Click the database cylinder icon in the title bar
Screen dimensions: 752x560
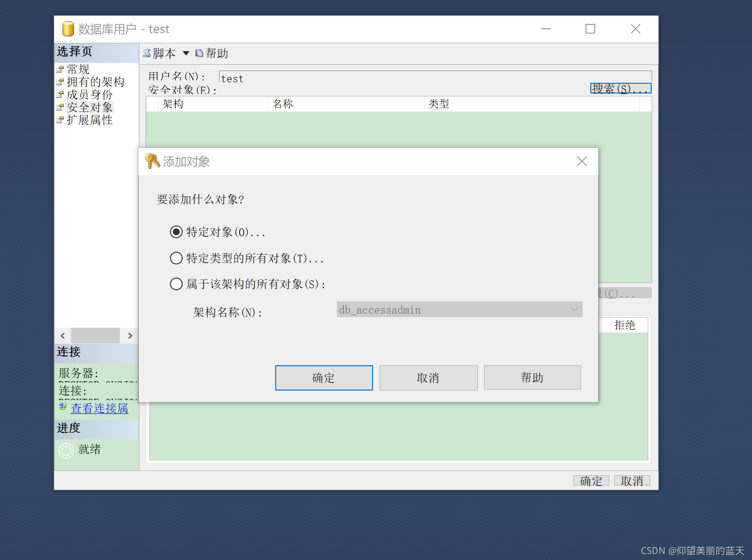[x=67, y=29]
